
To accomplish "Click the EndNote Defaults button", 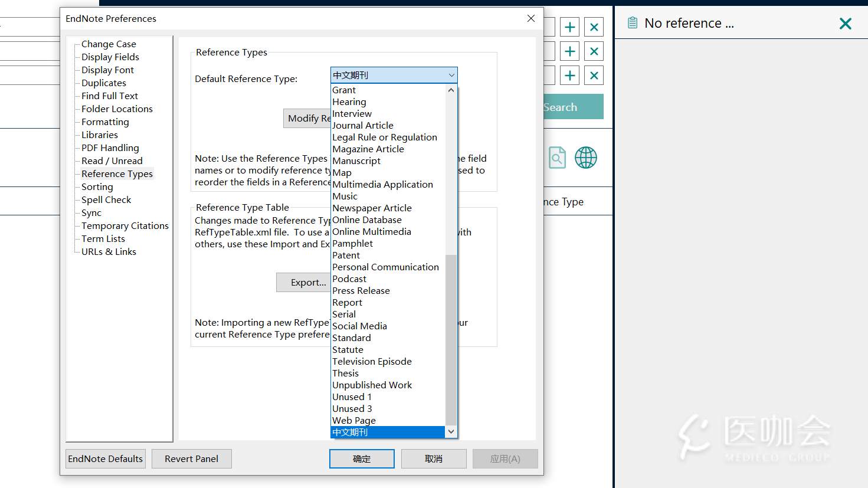I will click(106, 458).
